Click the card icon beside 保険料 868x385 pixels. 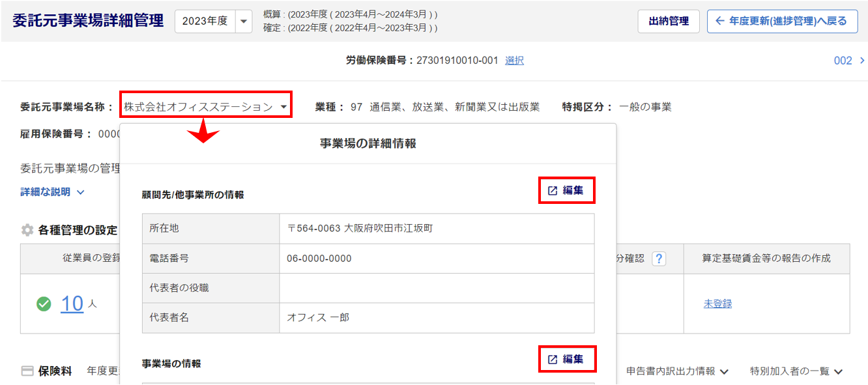[27, 371]
